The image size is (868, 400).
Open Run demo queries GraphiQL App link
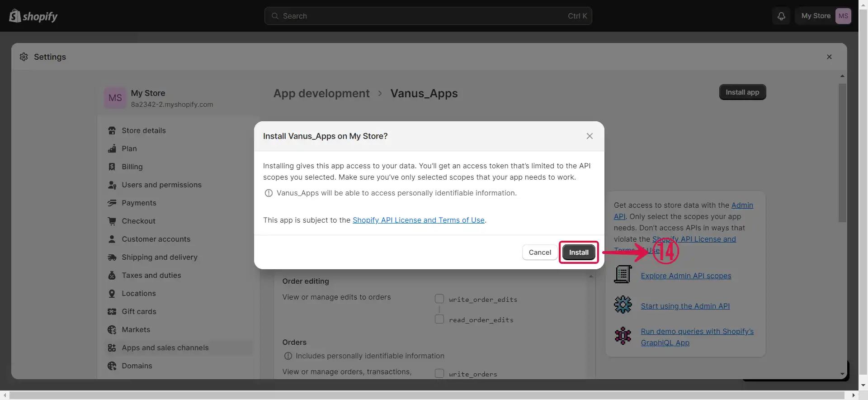(697, 337)
